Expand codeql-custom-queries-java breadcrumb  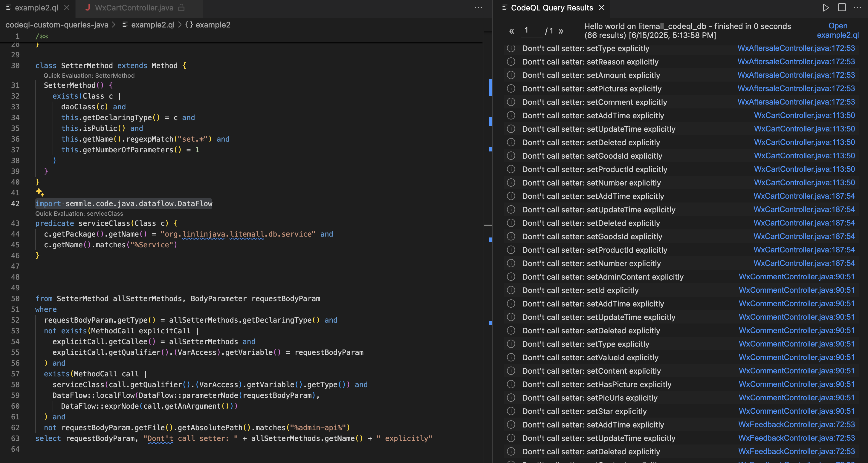[56, 24]
